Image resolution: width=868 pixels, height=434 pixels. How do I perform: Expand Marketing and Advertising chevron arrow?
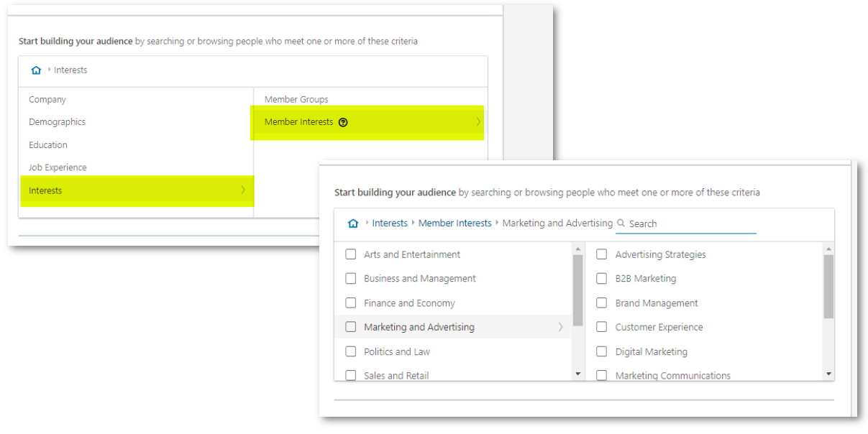[x=561, y=327]
